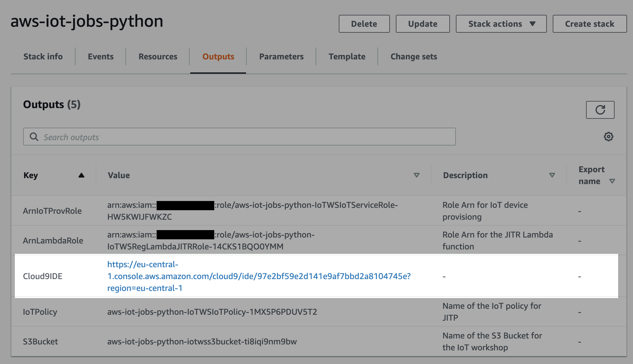Expand the Stack actions dropdown

point(501,24)
